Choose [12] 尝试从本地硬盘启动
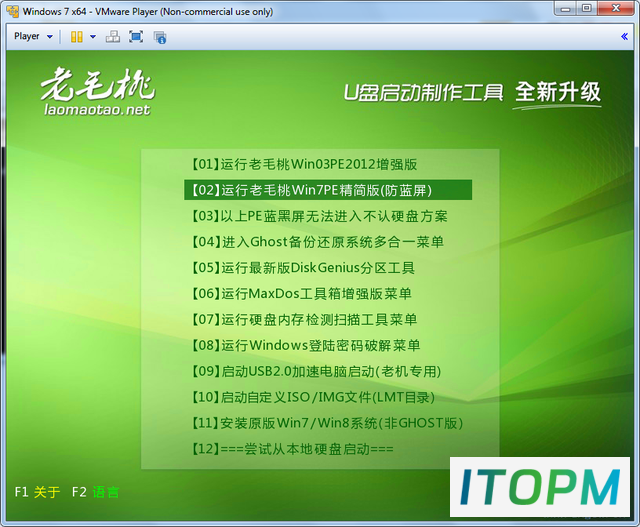Viewport: 640px width, 527px height. coord(292,449)
